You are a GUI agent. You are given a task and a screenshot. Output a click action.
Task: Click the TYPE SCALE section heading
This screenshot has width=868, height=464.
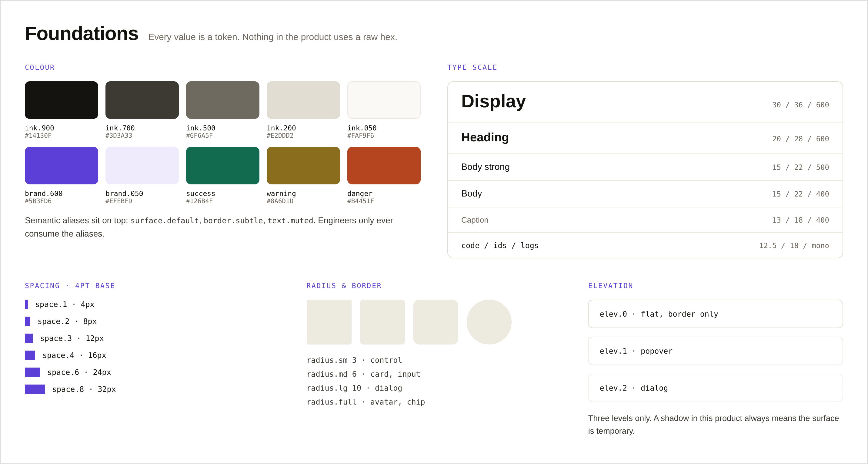point(472,67)
